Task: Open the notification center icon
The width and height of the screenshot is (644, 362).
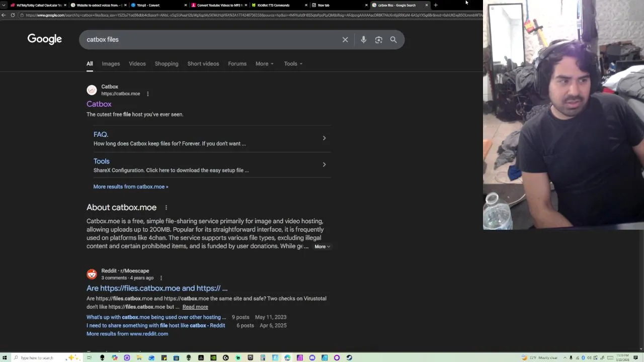Action: pos(635,357)
